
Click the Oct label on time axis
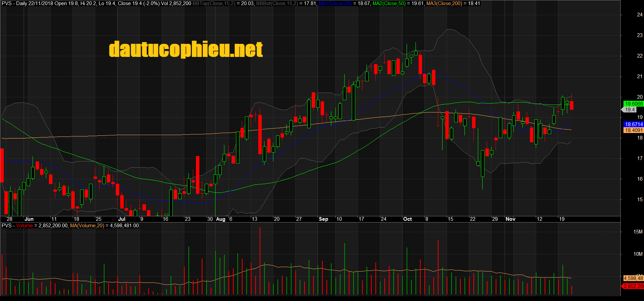[408, 219]
